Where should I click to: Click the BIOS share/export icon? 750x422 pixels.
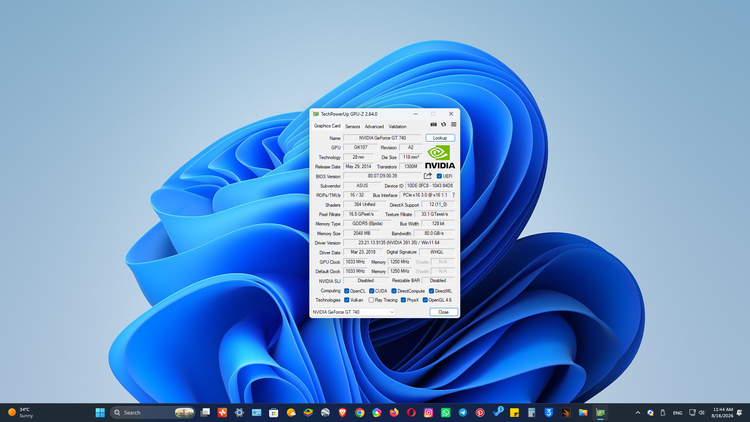(x=428, y=176)
